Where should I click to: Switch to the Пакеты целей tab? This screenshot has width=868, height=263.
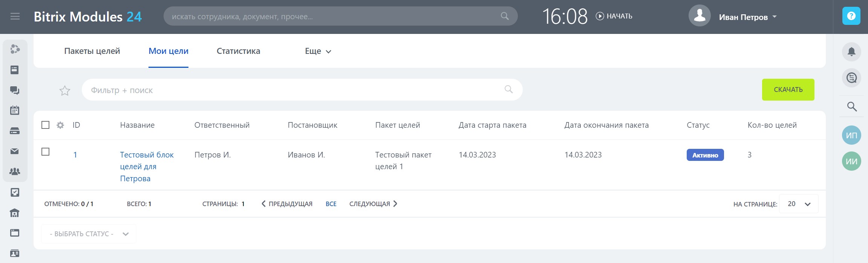point(92,51)
